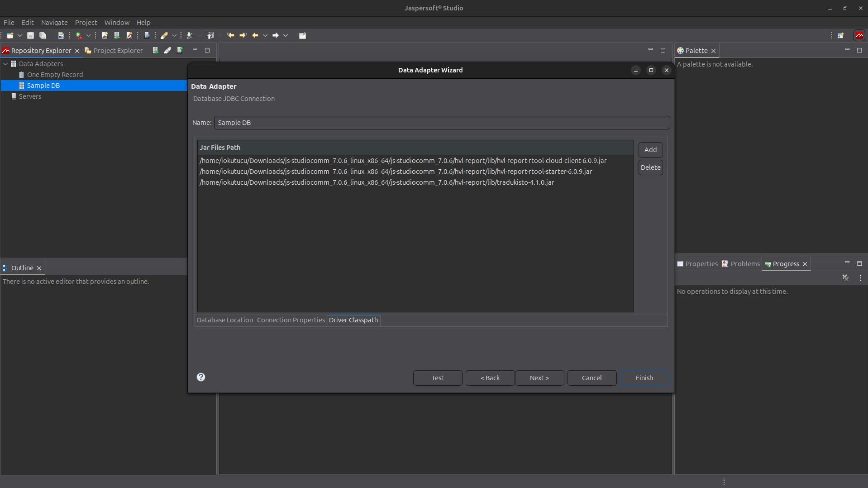This screenshot has height=488, width=868.
Task: Click the Test connection button
Action: tap(438, 378)
